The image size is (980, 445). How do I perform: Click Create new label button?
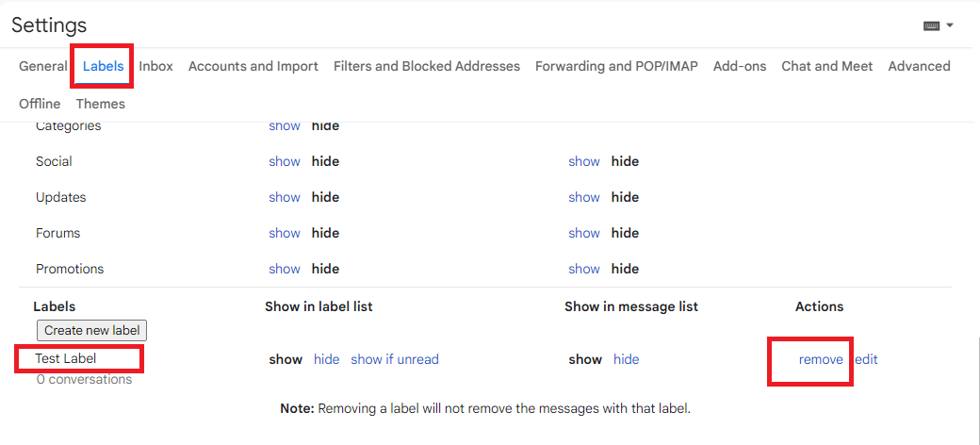click(x=92, y=330)
